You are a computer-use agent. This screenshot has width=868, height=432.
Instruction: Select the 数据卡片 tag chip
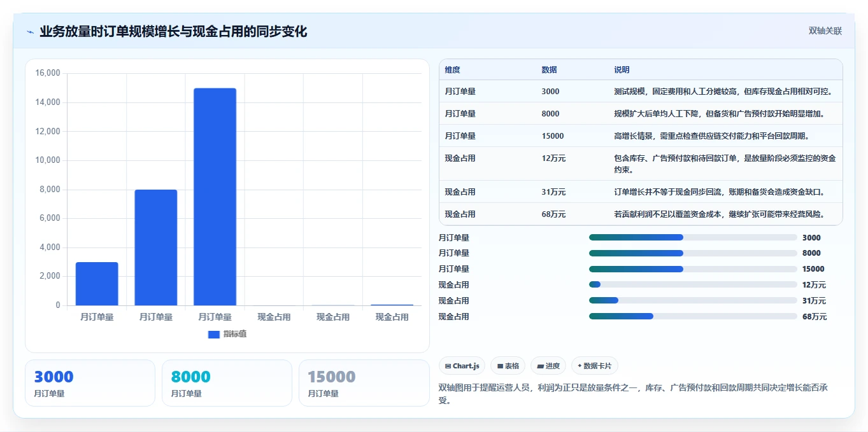(594, 366)
